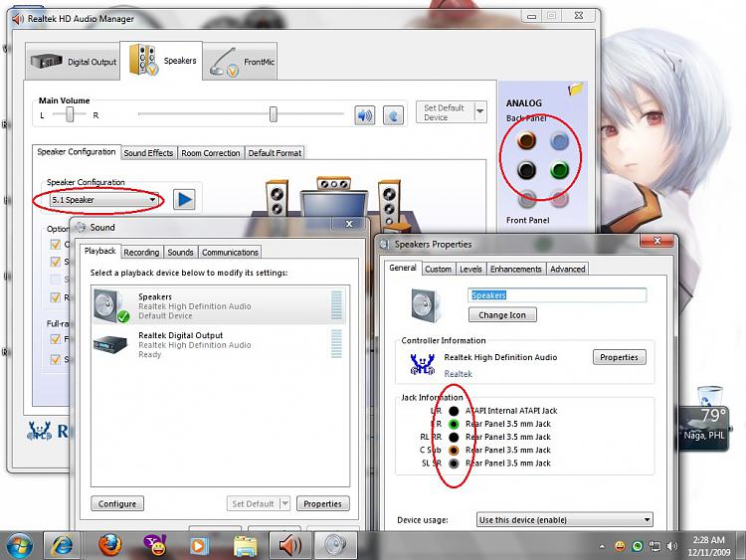The height and width of the screenshot is (560, 746).
Task: Open the Sound Effects tab
Action: point(148,153)
